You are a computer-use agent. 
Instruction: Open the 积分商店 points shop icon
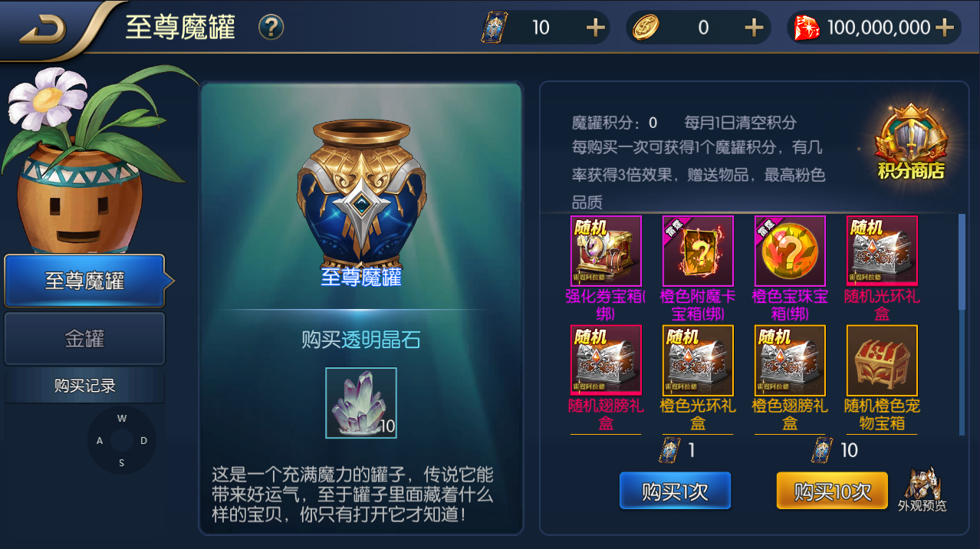click(x=911, y=143)
